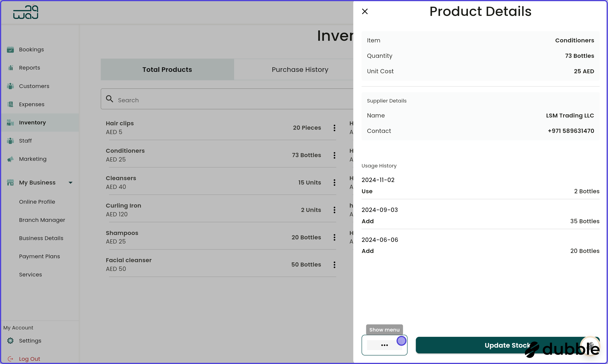
Task: Select the Inventory sidebar icon
Action: [x=10, y=122]
